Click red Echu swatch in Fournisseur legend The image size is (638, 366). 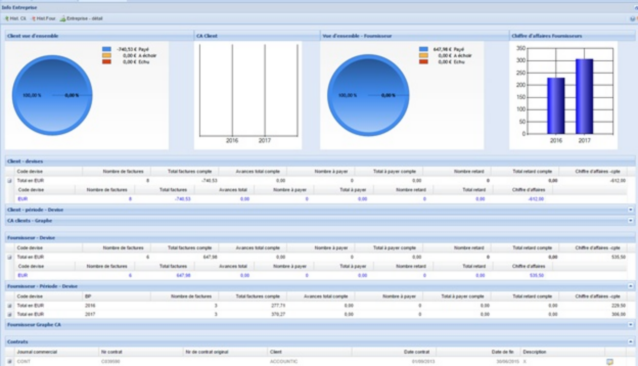click(424, 62)
